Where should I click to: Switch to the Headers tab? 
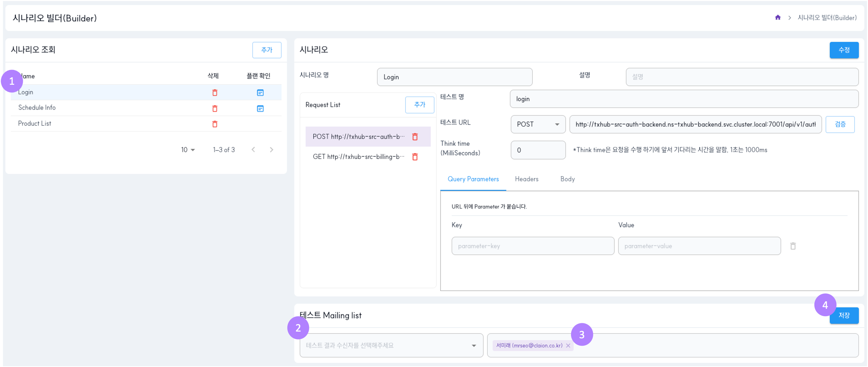(526, 179)
